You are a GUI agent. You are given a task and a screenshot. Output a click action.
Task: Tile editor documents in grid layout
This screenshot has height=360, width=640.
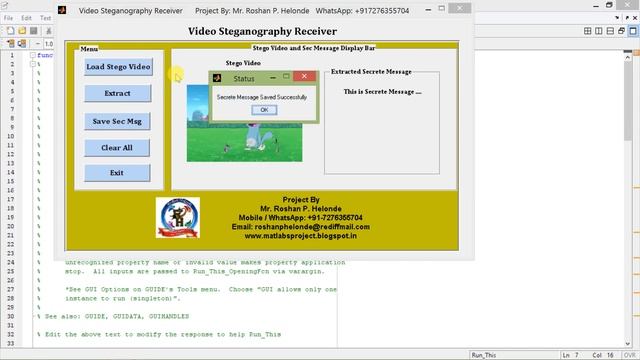(x=587, y=31)
